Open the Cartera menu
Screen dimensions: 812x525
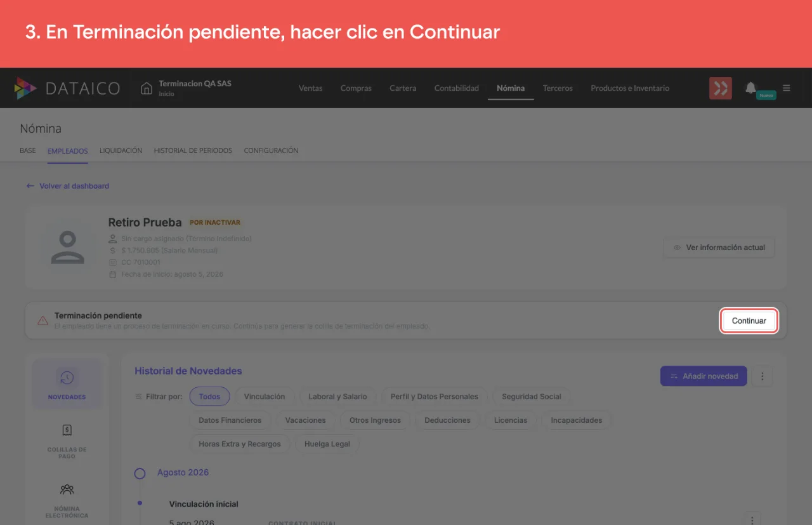coord(403,88)
